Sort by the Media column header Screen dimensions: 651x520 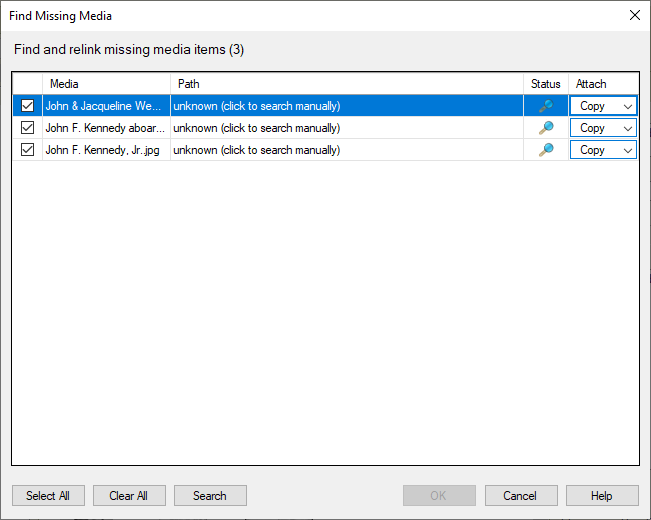[x=106, y=84]
